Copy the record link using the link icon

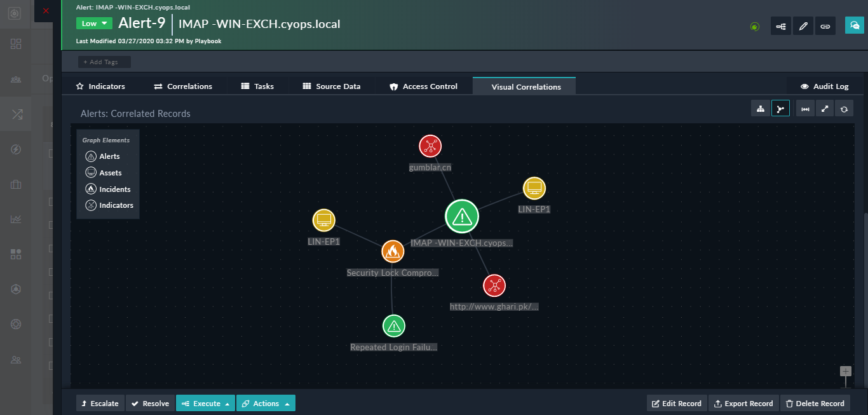825,26
